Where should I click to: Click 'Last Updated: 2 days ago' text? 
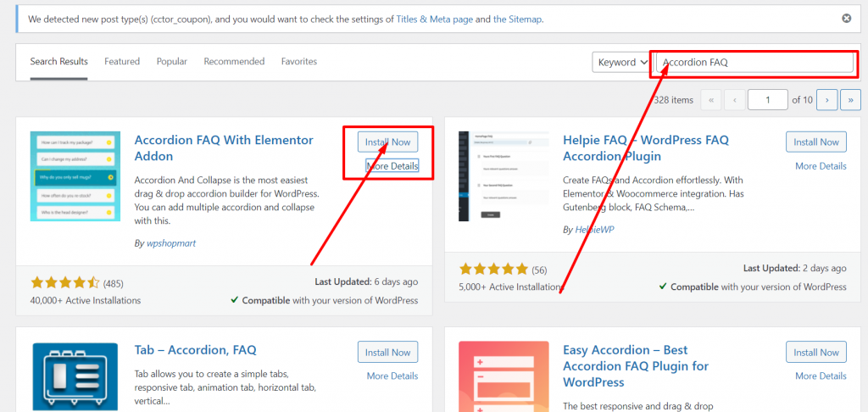[795, 268]
